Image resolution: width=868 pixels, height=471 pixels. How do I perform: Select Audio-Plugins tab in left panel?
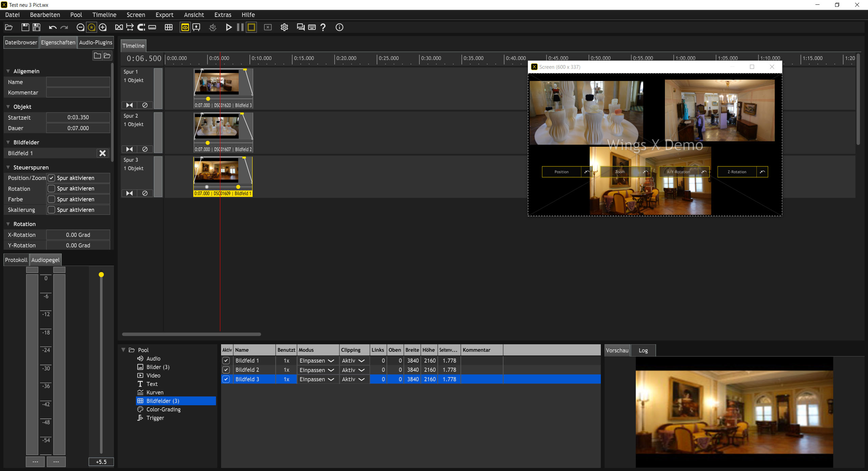(95, 42)
